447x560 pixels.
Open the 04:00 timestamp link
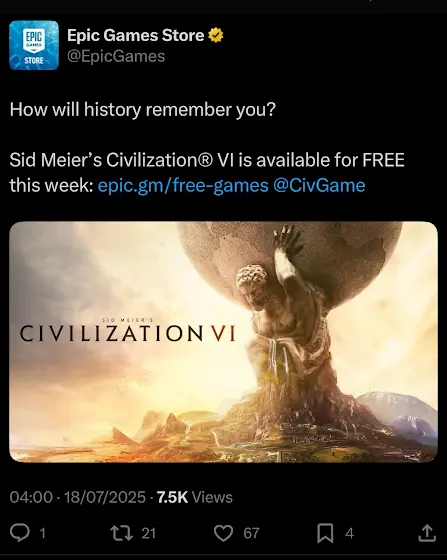point(31,497)
